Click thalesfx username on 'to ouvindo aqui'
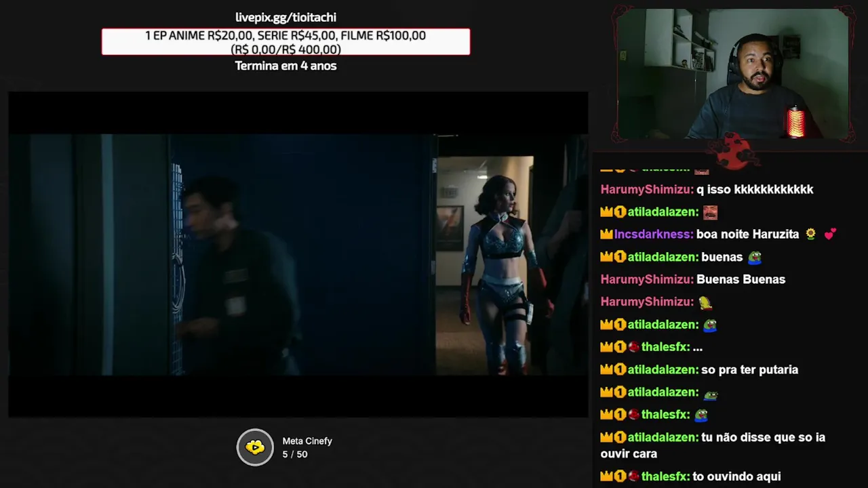This screenshot has width=868, height=488. pos(665,476)
